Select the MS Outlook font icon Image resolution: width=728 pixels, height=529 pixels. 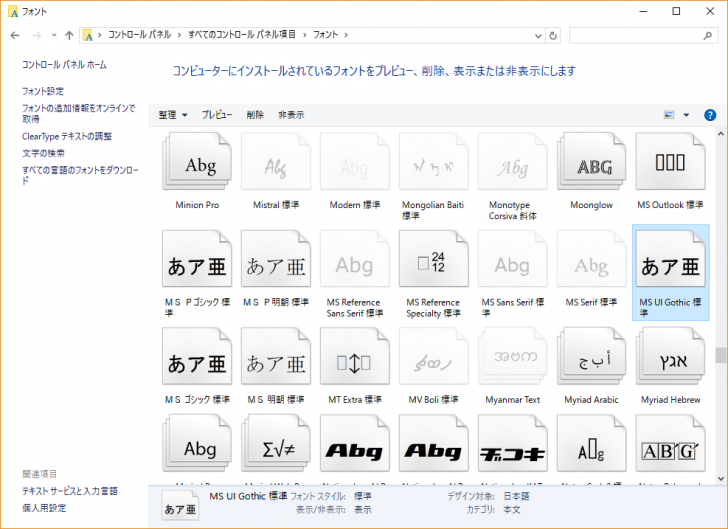pyautogui.click(x=670, y=161)
